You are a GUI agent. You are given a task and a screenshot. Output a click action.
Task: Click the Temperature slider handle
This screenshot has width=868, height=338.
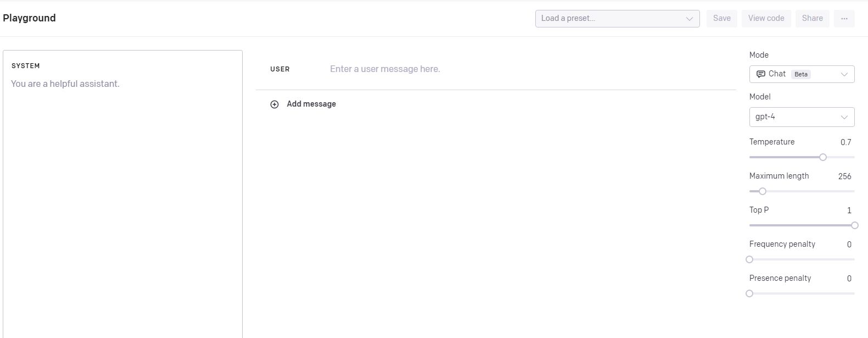822,157
